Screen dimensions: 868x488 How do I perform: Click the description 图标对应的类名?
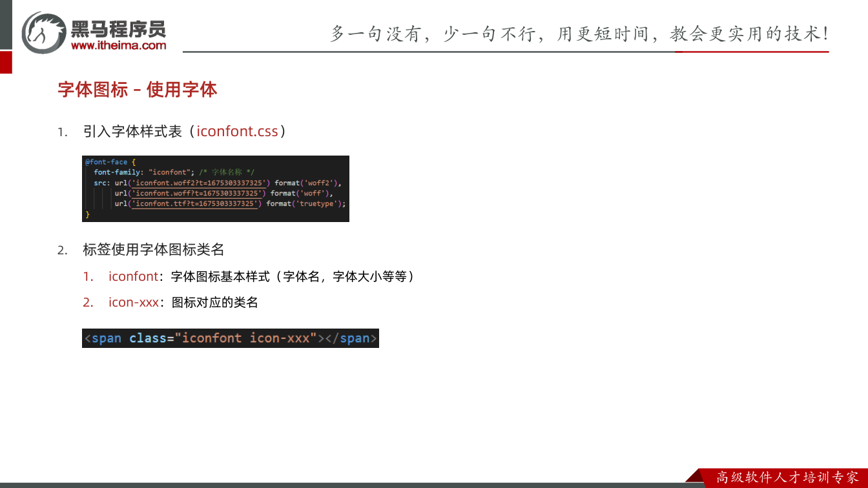point(215,302)
